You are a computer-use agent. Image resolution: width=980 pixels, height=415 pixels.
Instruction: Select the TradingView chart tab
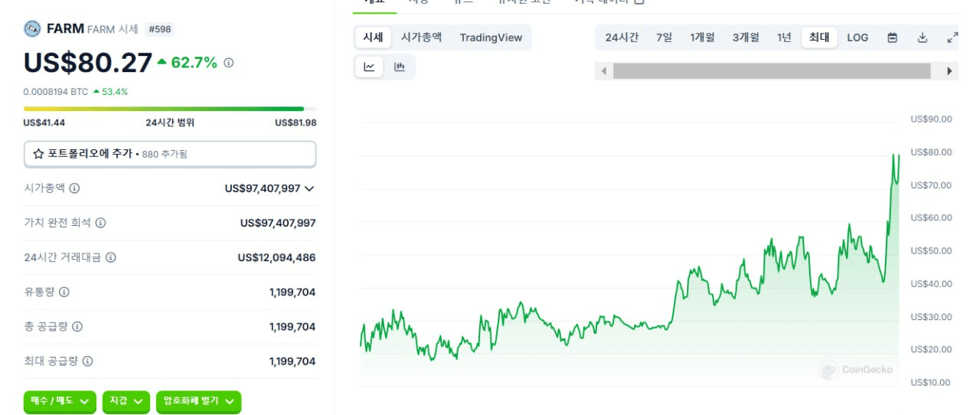(491, 38)
